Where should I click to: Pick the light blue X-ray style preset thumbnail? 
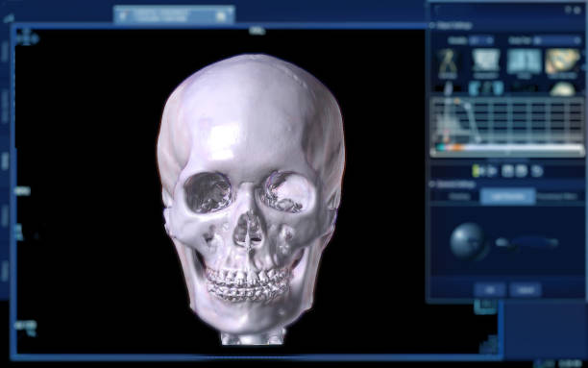point(524,62)
